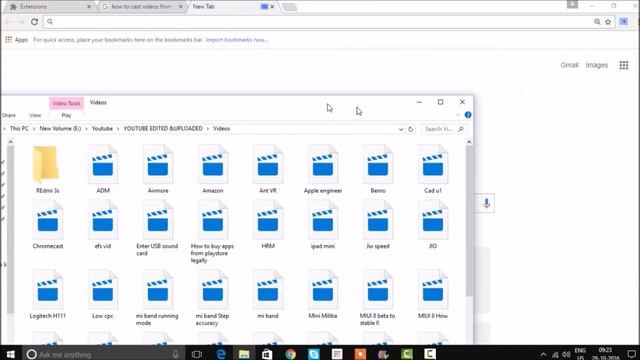
Task: Select the JIO video file
Action: (433, 225)
